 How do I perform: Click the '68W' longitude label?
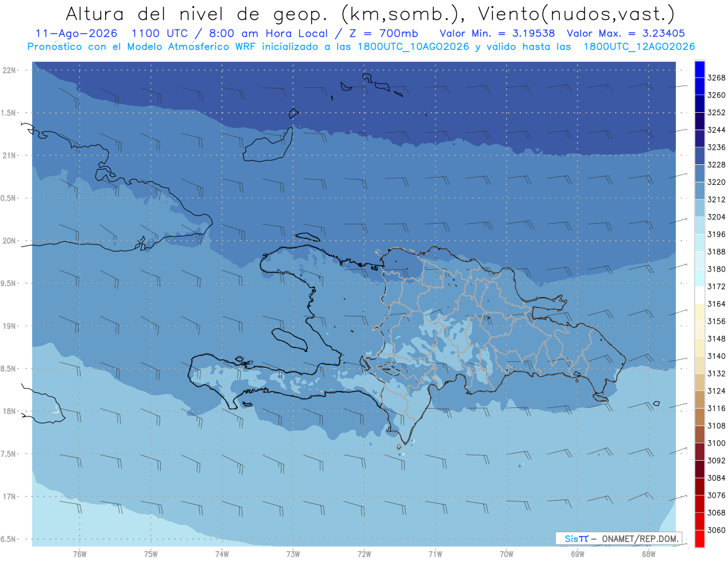coord(648,554)
